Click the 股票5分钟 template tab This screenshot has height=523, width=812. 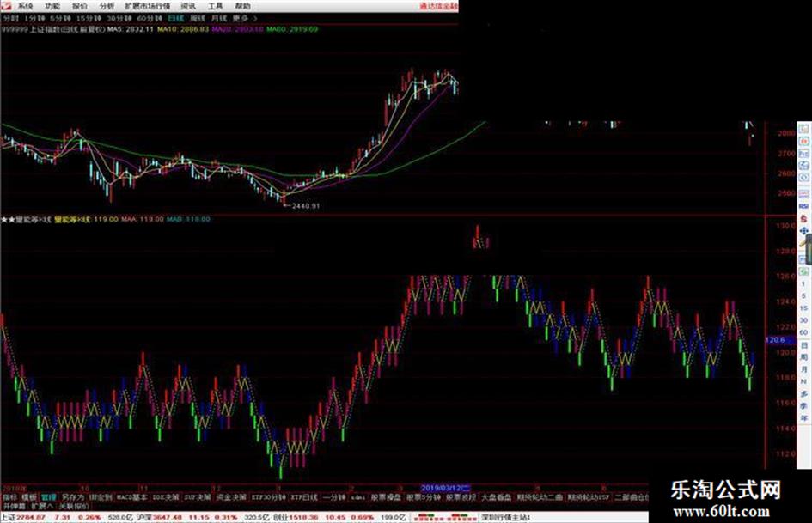tap(423, 497)
